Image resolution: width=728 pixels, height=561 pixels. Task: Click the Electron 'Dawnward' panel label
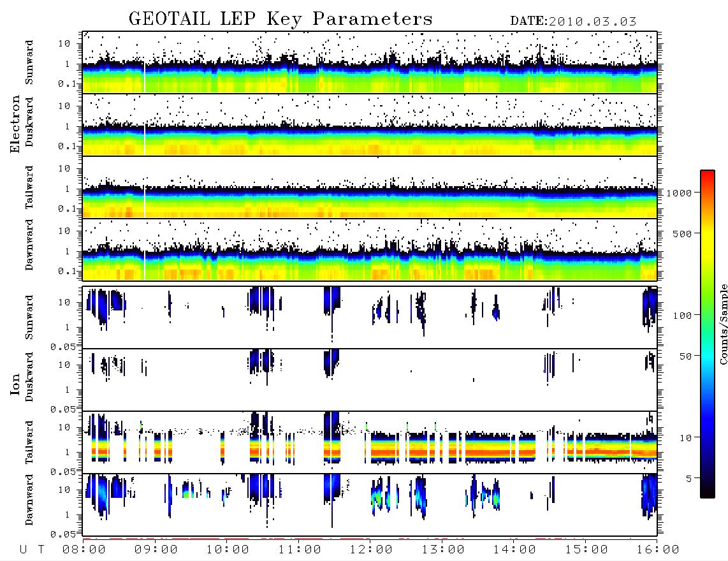29,245
